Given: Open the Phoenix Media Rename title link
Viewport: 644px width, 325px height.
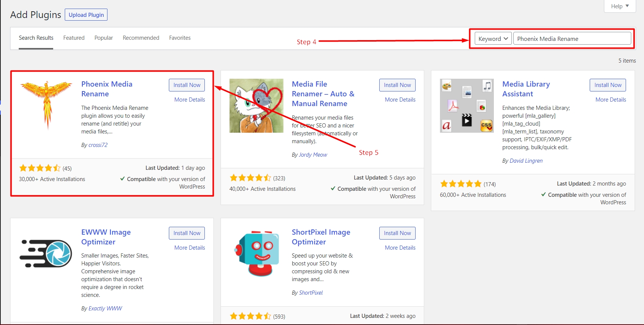Looking at the screenshot, I should tap(107, 89).
